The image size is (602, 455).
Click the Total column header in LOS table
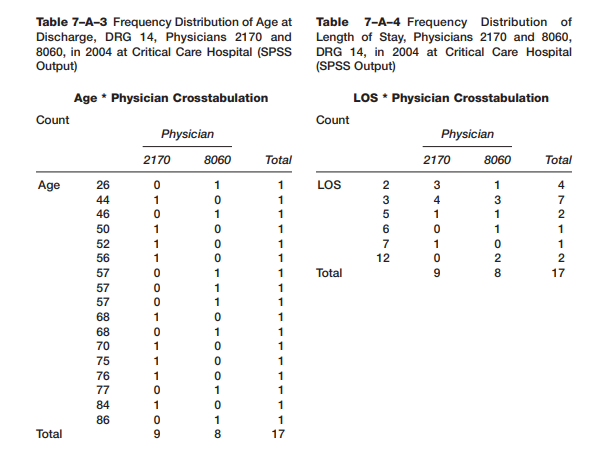[557, 160]
